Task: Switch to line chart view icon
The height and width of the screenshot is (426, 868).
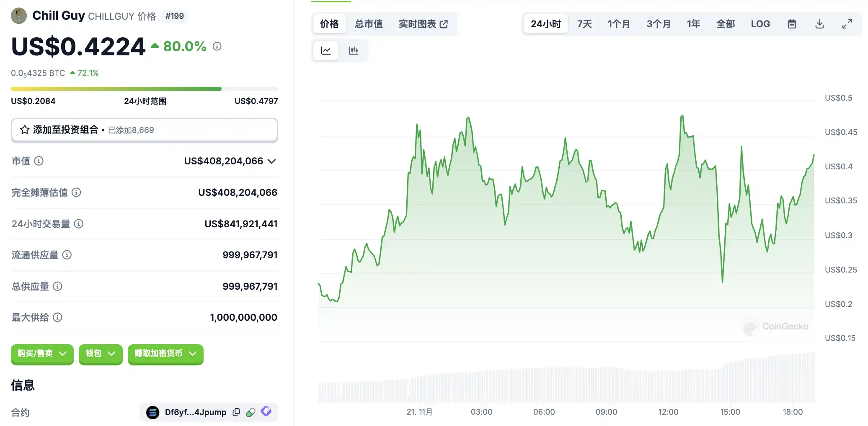Action: tap(326, 51)
